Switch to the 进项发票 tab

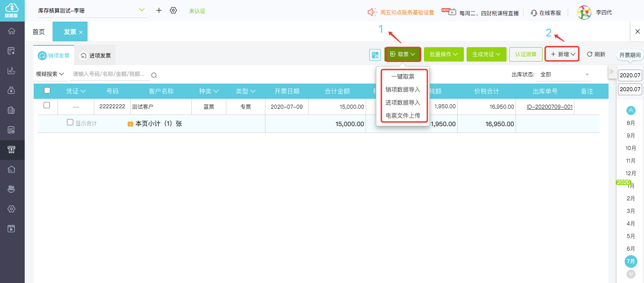point(95,56)
